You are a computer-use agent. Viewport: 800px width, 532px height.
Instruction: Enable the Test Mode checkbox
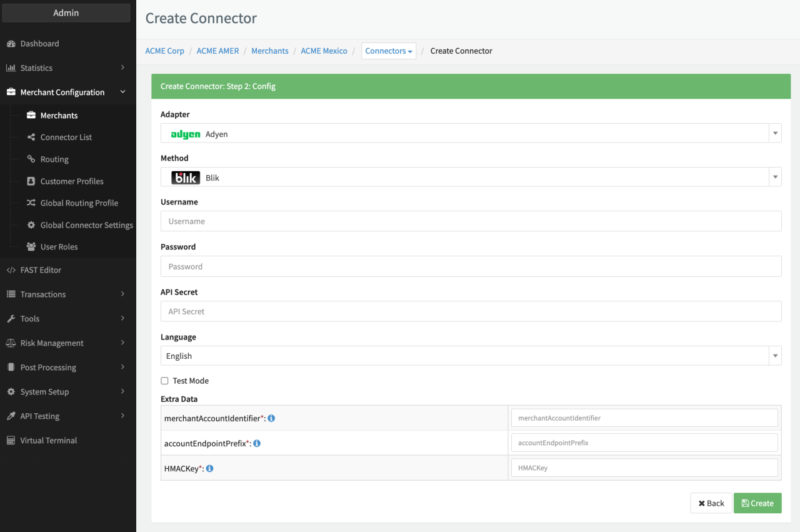tap(165, 381)
